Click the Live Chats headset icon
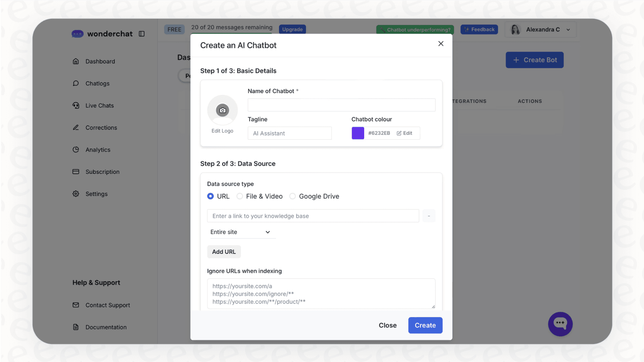The image size is (644, 362). click(x=76, y=105)
